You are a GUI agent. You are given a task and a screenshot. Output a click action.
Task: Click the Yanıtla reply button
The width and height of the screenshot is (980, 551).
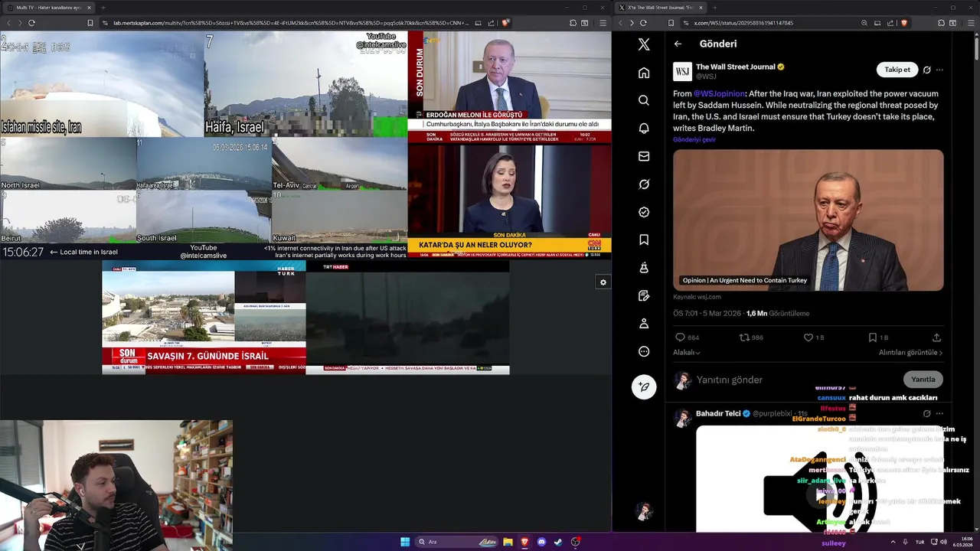(923, 380)
